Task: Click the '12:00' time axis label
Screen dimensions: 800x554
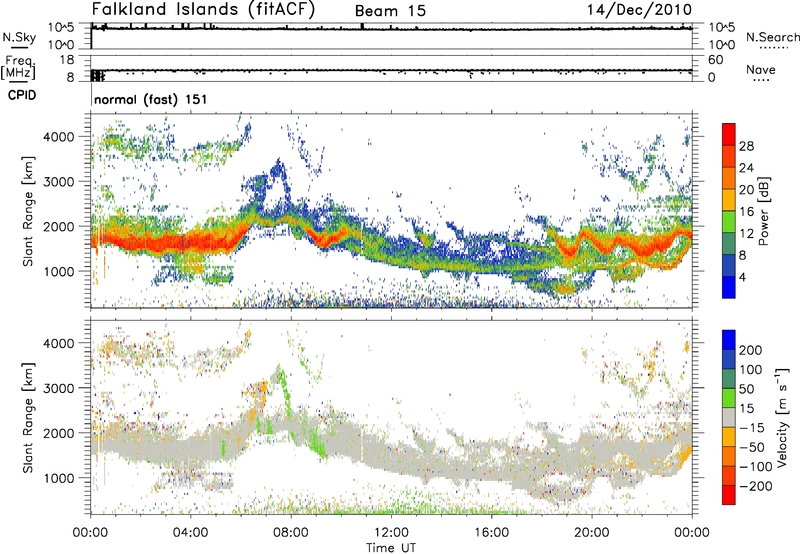Action: click(391, 533)
